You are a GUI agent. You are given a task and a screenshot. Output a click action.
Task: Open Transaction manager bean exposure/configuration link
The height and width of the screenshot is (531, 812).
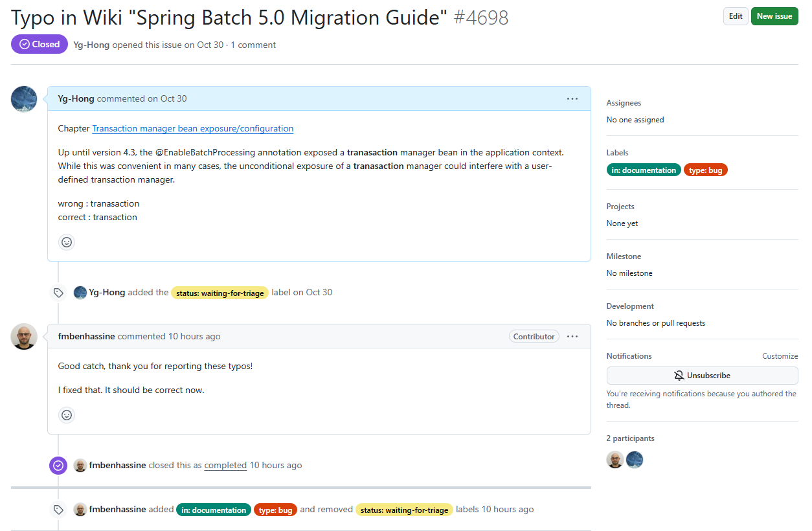coord(193,128)
